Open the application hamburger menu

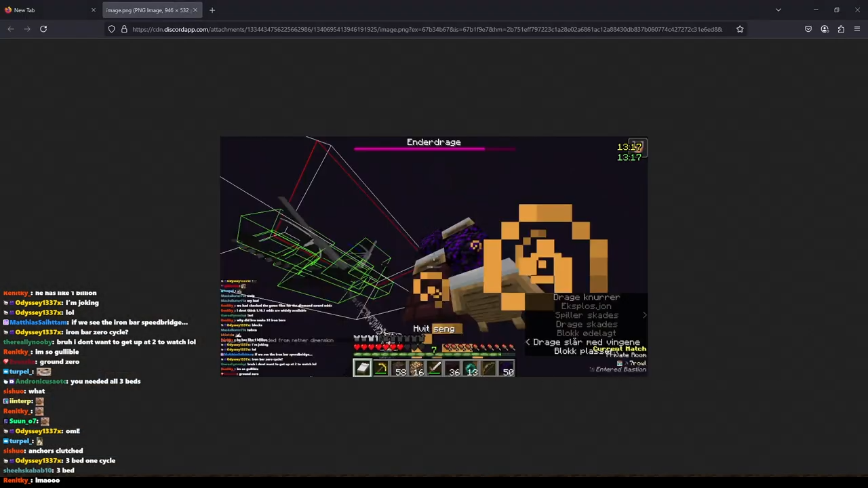pos(857,29)
